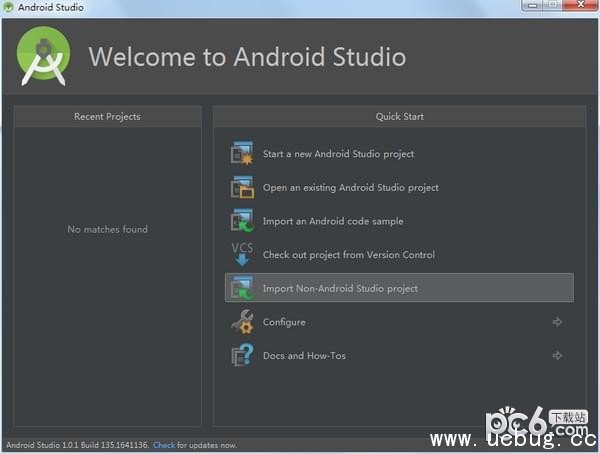Click the Check for updates link
The height and width of the screenshot is (454, 600).
tap(164, 445)
